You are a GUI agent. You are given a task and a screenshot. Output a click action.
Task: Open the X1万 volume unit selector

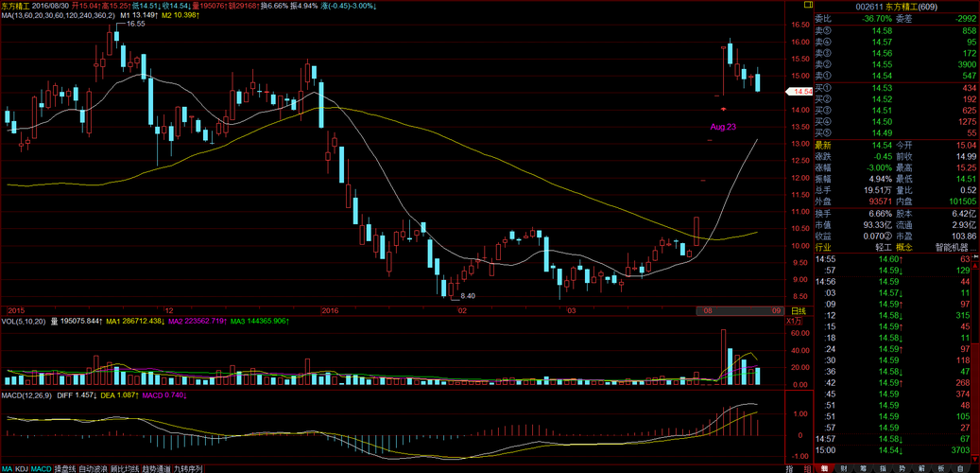[x=796, y=322]
